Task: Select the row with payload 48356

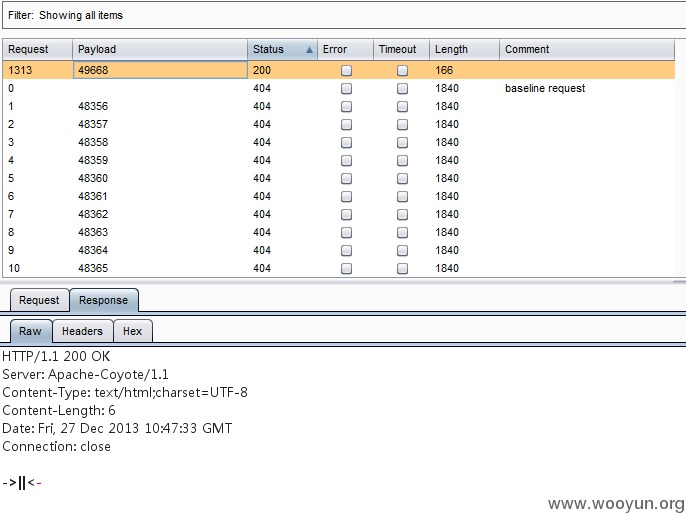Action: (x=339, y=106)
